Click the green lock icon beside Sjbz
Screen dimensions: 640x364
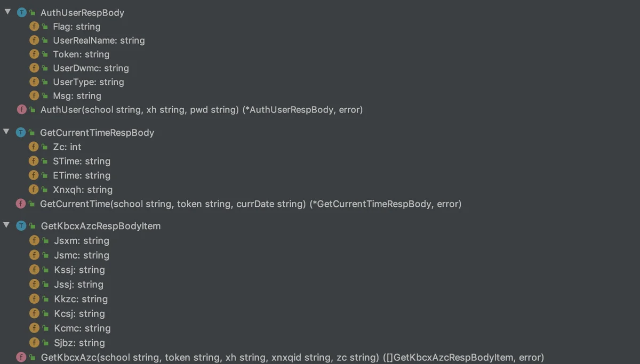(x=45, y=343)
